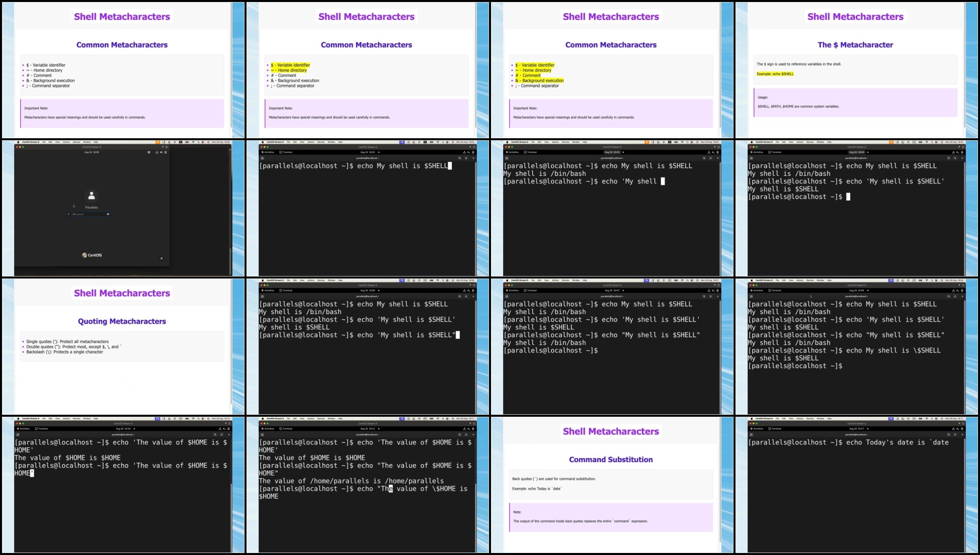This screenshot has height=555, width=980.
Task: Select the 'Command Substitution' heading
Action: pyautogui.click(x=611, y=460)
